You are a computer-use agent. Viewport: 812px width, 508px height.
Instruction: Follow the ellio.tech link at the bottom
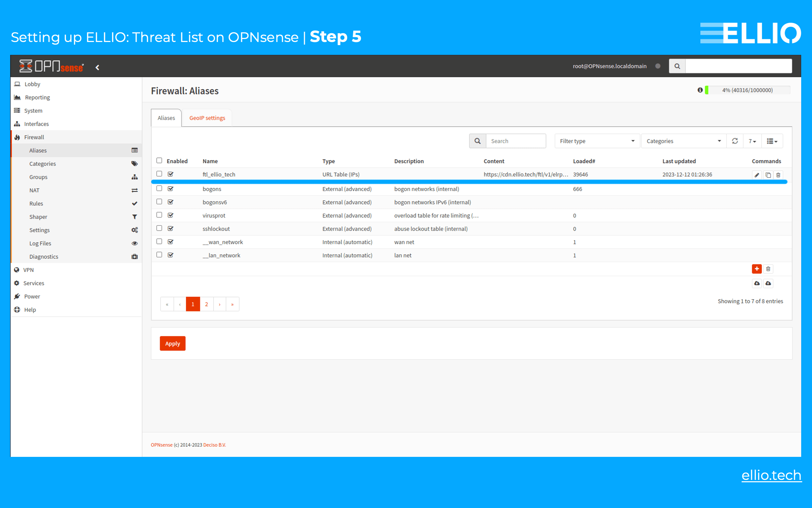[771, 475]
